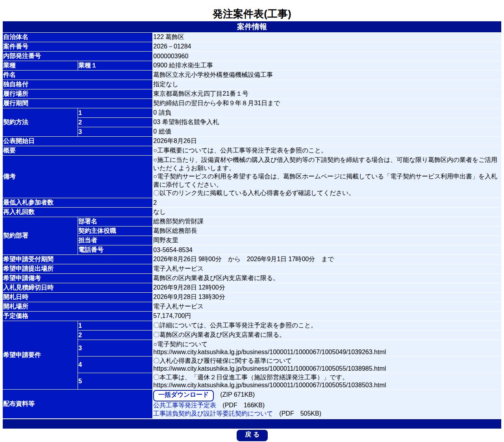Click 0900 給排水衛生工事 text
Viewport: 504px width, 442px height.
pyautogui.click(x=183, y=65)
